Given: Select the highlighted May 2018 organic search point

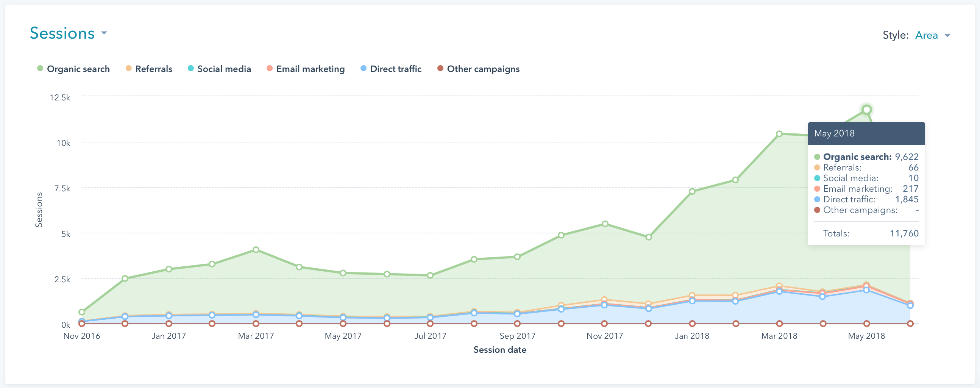Looking at the screenshot, I should pos(867,110).
